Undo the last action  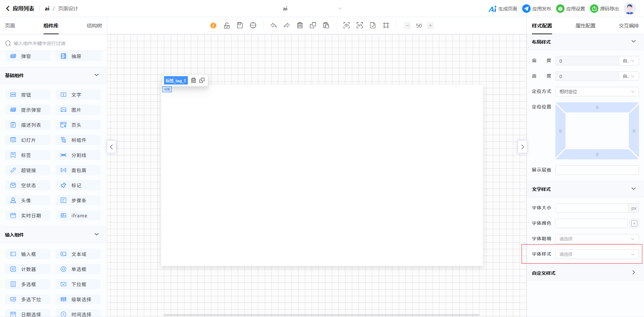pyautogui.click(x=274, y=25)
